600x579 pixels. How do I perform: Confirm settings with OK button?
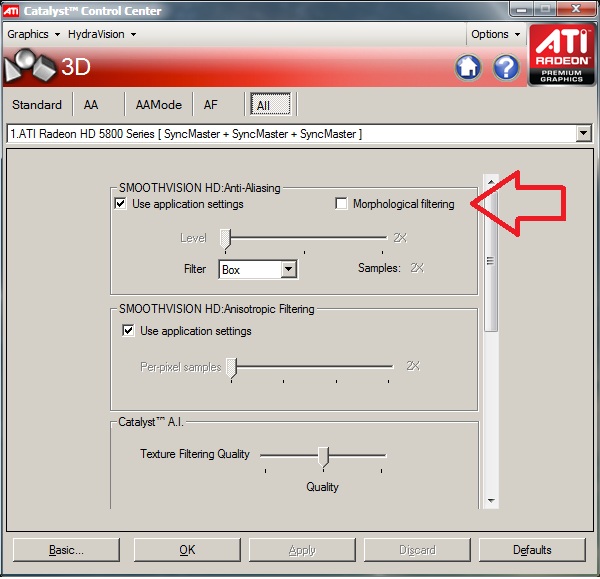[x=187, y=550]
